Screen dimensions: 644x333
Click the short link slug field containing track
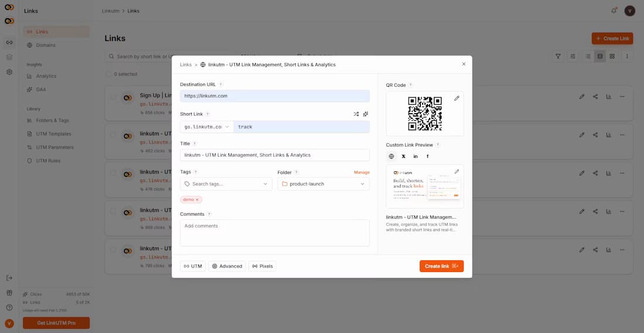coord(302,127)
